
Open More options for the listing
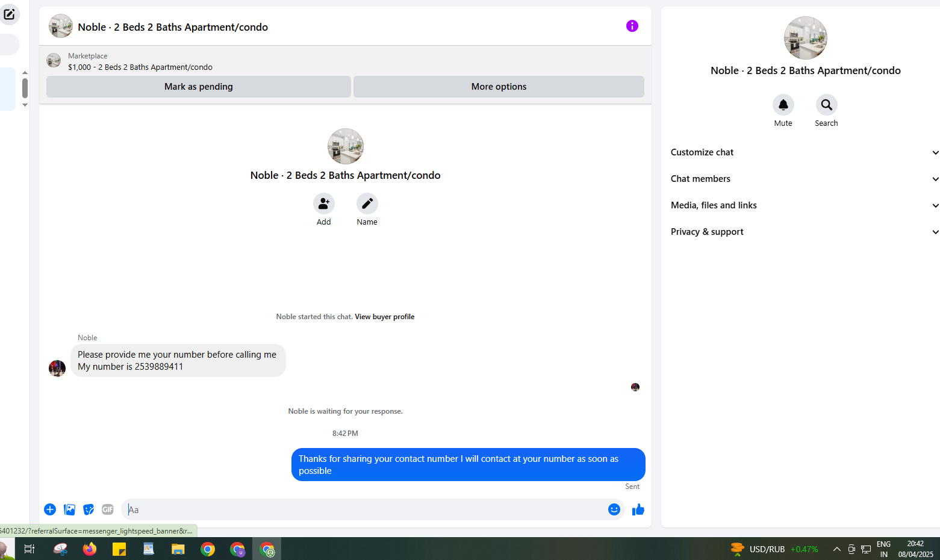499,87
